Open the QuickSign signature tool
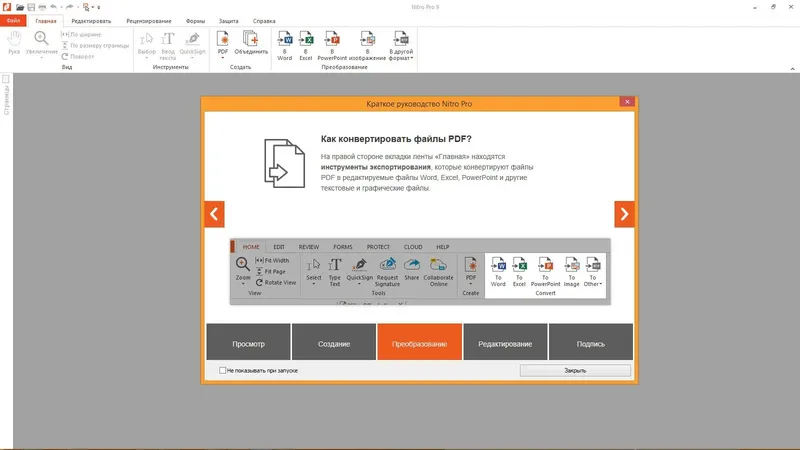The height and width of the screenshot is (450, 800). [192, 42]
